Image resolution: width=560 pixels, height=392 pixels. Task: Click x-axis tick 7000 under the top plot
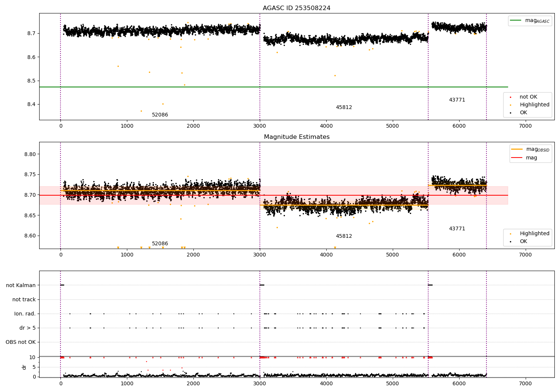(525, 126)
